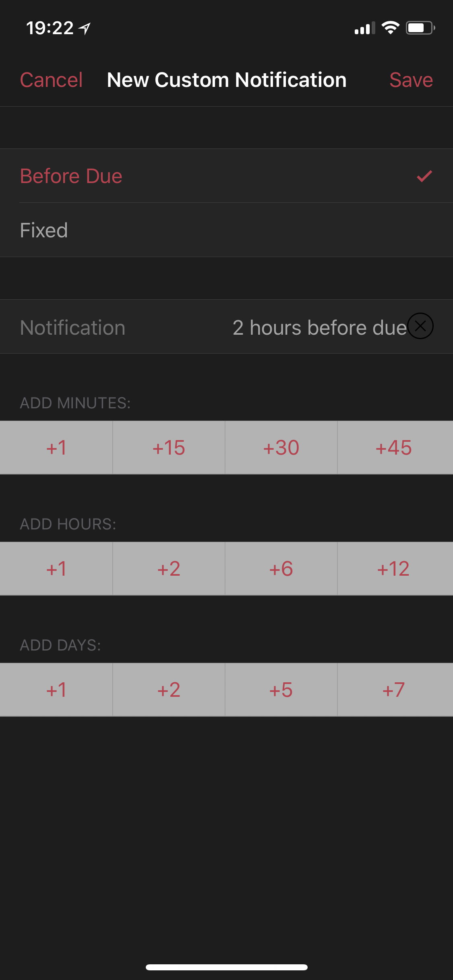Tap the Notification value field
The width and height of the screenshot is (453, 980).
pos(319,327)
